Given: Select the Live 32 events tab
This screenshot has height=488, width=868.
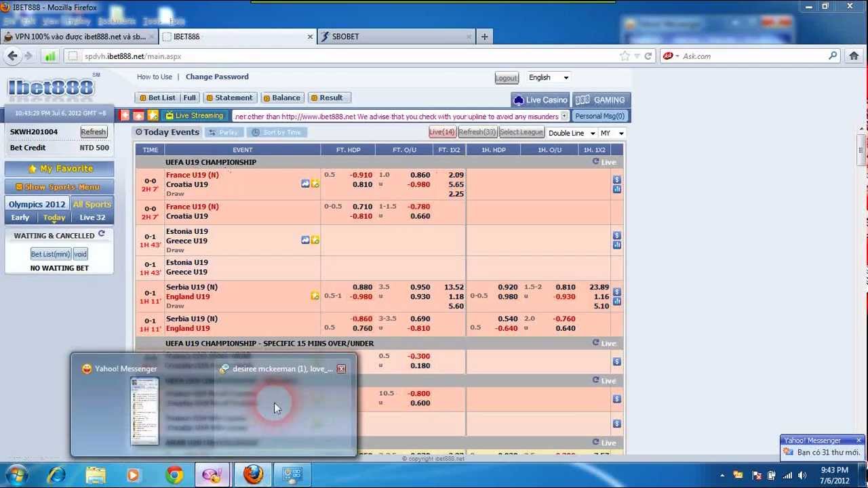Looking at the screenshot, I should [92, 218].
